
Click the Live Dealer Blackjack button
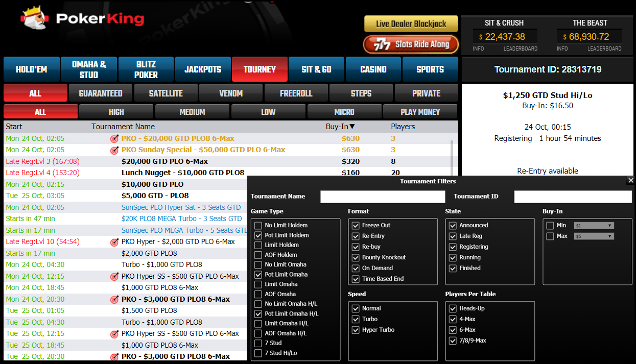tap(410, 23)
